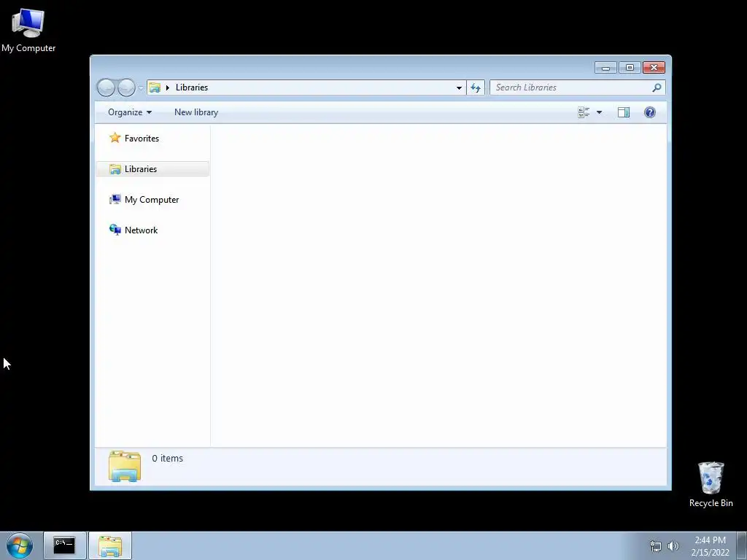Click the large Libraries icon in details pane
Viewport: 747px width, 560px height.
point(125,466)
